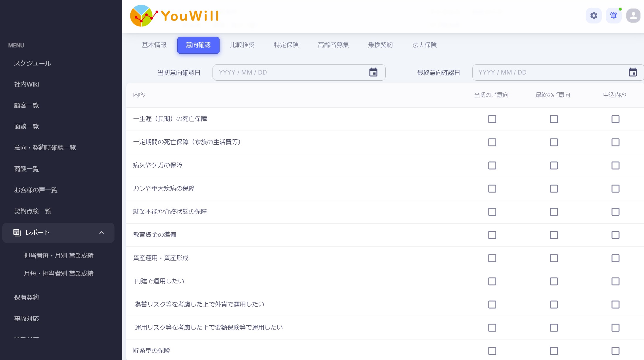Open notification bell icon
The width and height of the screenshot is (644, 360).
pos(614,16)
